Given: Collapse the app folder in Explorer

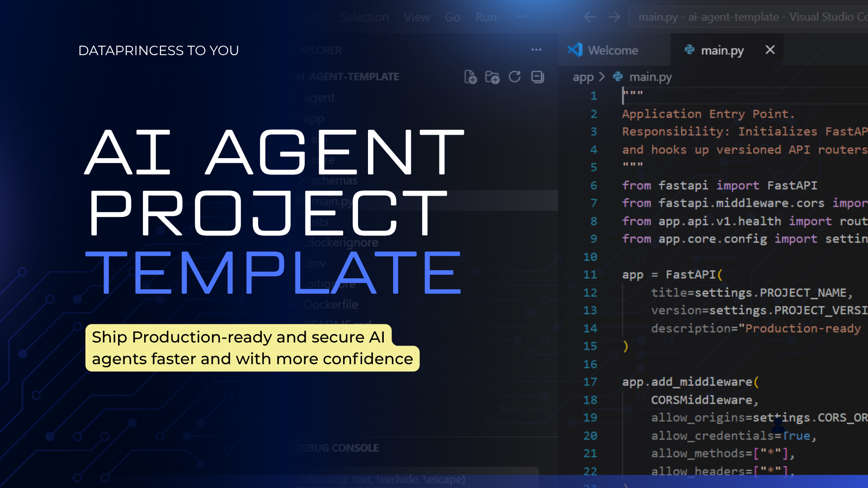Looking at the screenshot, I should [x=314, y=119].
